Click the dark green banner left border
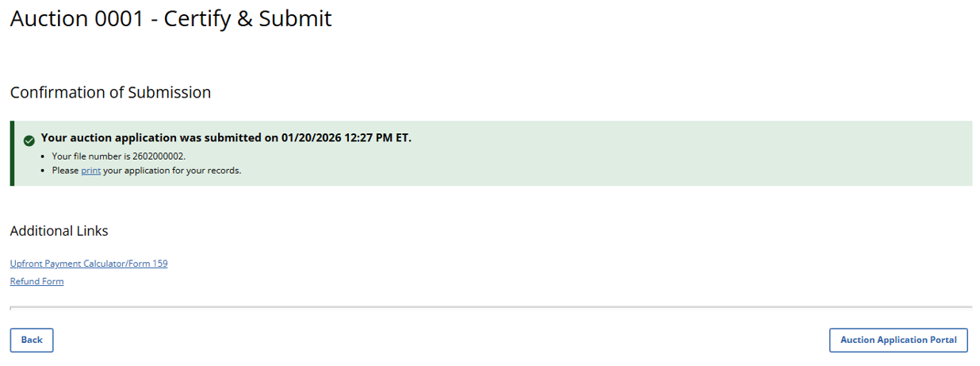The image size is (980, 366). coord(12,153)
